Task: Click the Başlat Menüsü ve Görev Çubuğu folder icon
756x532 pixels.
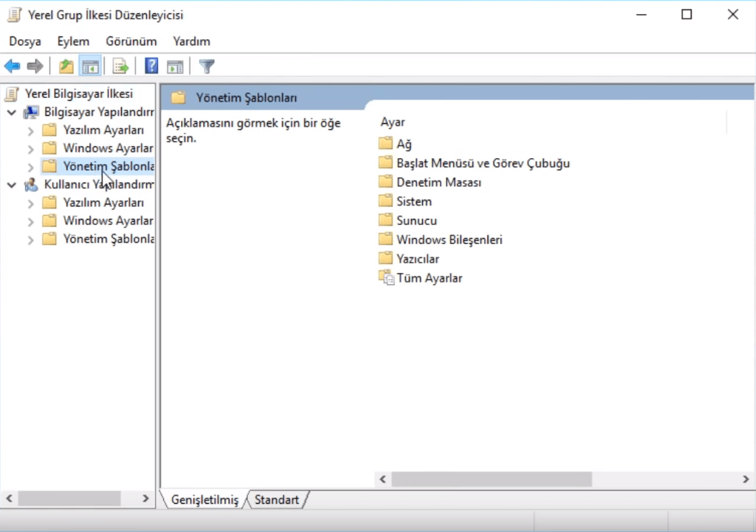Action: point(385,162)
